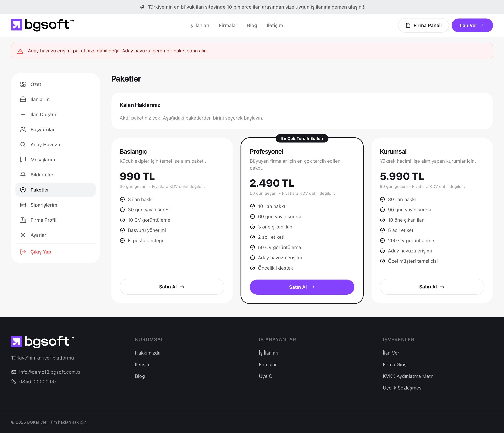Click the Bildirimler bell icon

coord(23,175)
